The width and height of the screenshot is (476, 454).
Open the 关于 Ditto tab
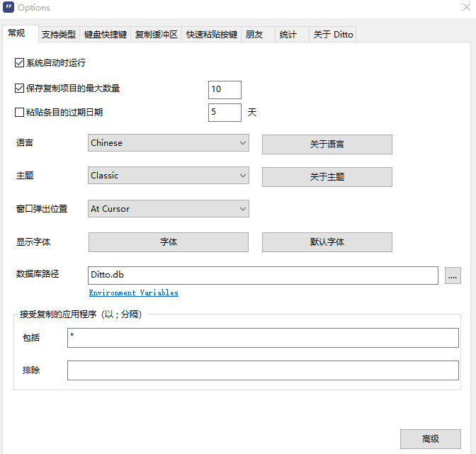[x=333, y=34]
